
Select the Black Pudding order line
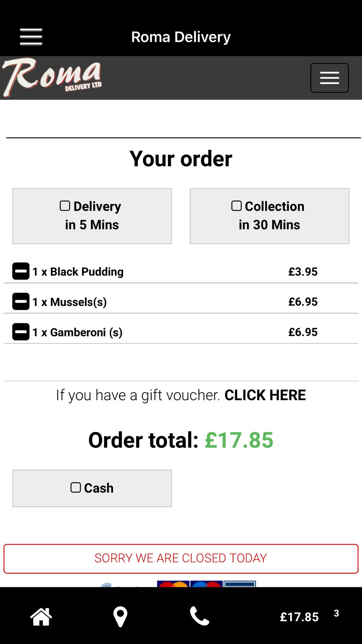click(x=181, y=271)
